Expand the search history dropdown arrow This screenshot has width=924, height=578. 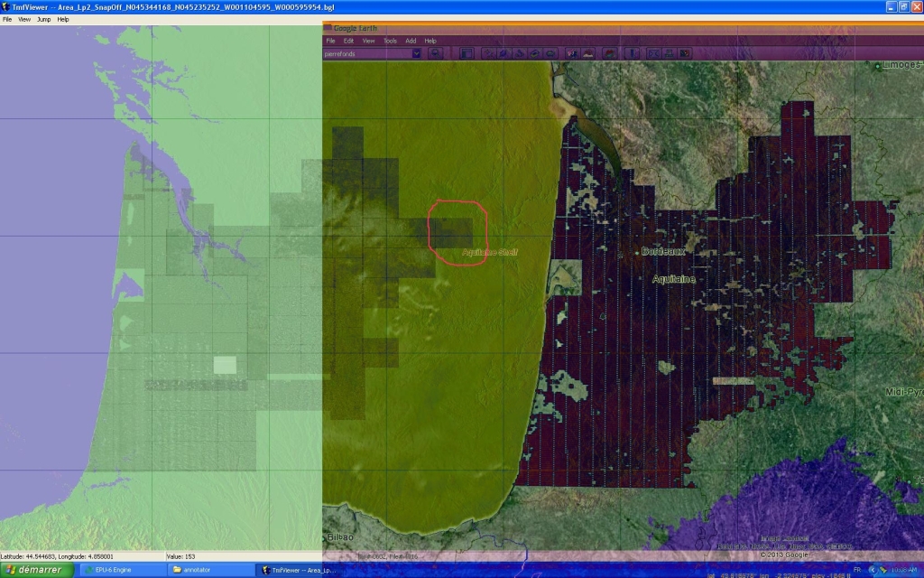(417, 53)
